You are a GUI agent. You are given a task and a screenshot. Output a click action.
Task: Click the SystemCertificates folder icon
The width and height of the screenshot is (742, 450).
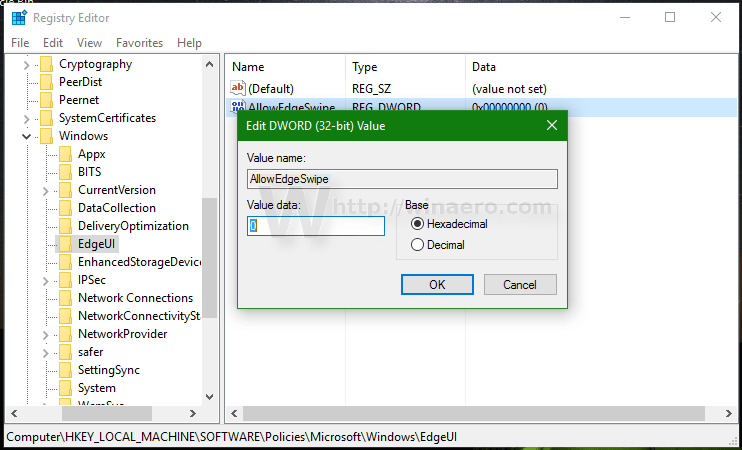coord(46,118)
